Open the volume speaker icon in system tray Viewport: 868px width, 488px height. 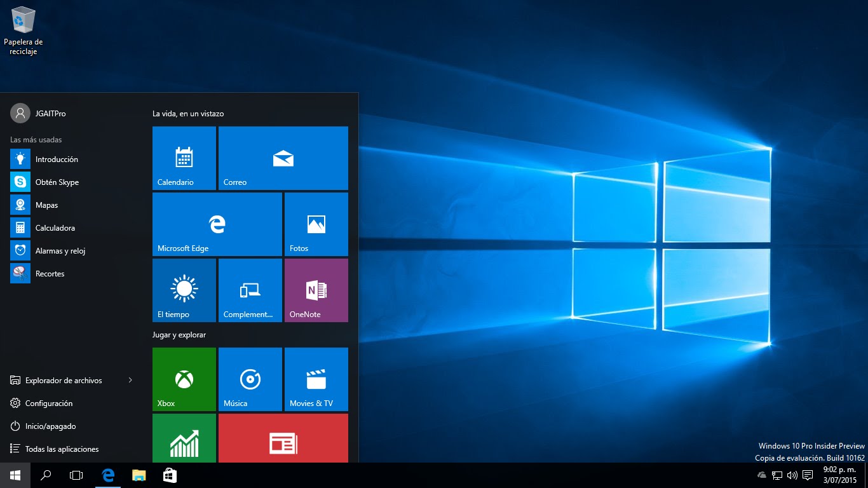[x=792, y=475]
